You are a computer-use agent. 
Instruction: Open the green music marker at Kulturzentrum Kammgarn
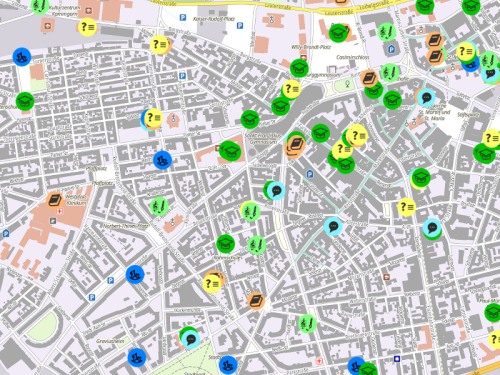(x=40, y=5)
